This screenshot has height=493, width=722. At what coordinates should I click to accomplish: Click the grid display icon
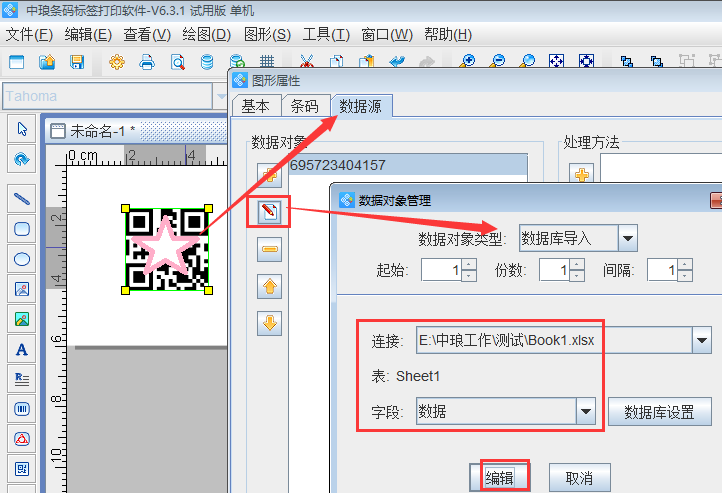tap(267, 61)
